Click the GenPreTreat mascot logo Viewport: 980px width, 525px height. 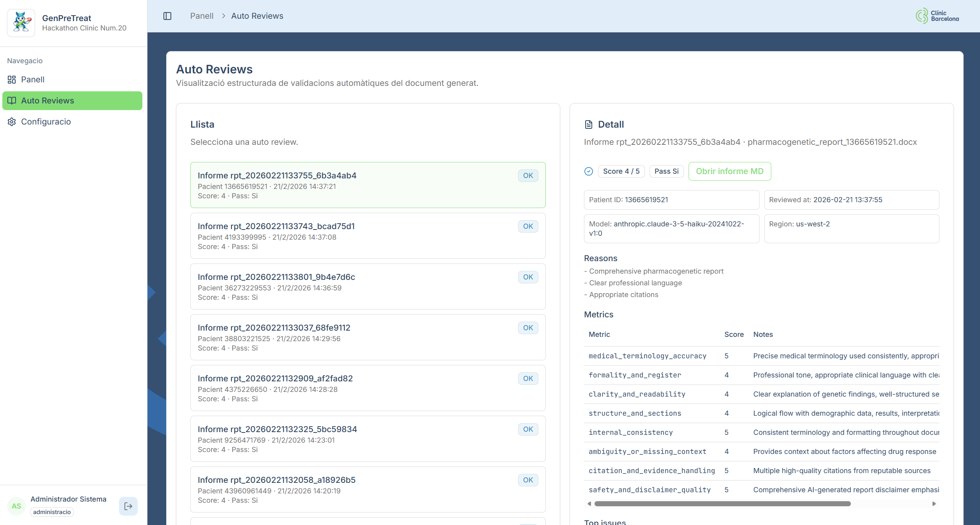21,23
